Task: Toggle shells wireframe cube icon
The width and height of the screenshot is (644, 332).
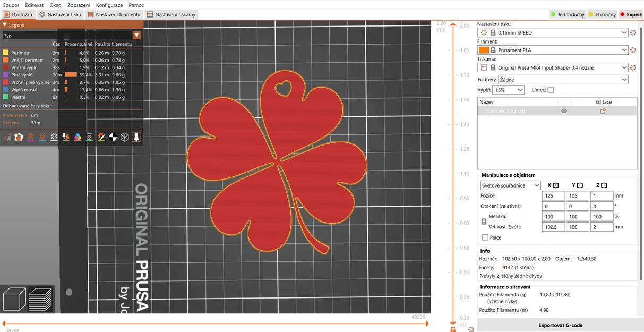Action: pos(124,137)
